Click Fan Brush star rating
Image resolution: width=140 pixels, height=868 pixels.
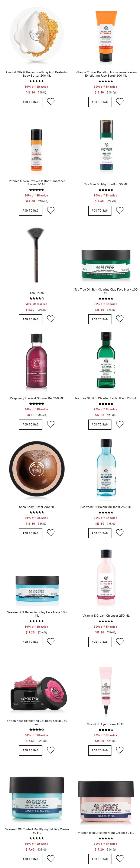(37, 299)
